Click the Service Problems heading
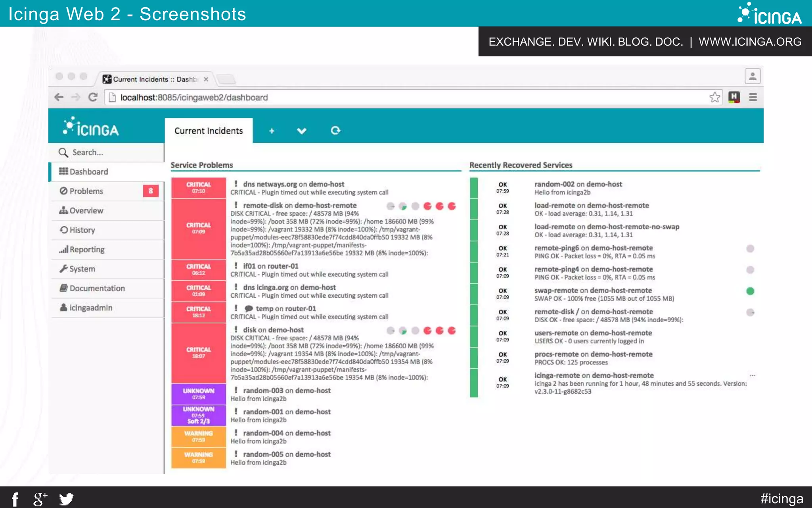Viewport: 812px width, 508px height. (x=201, y=165)
